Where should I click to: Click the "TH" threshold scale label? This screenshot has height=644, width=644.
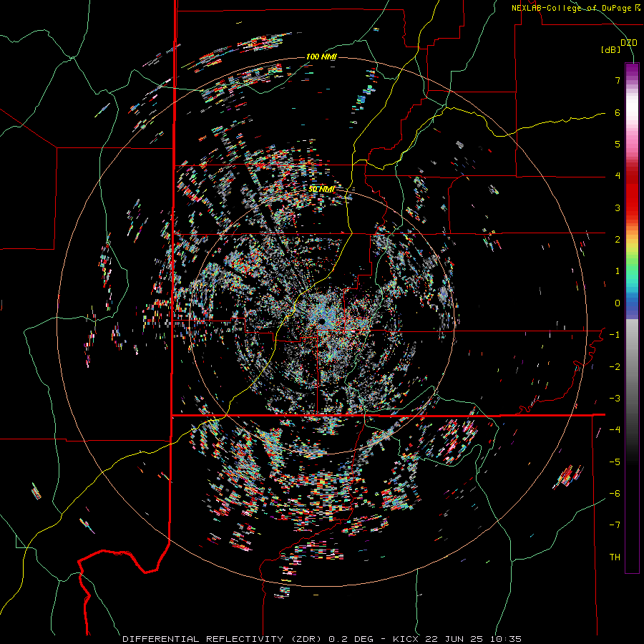[615, 557]
